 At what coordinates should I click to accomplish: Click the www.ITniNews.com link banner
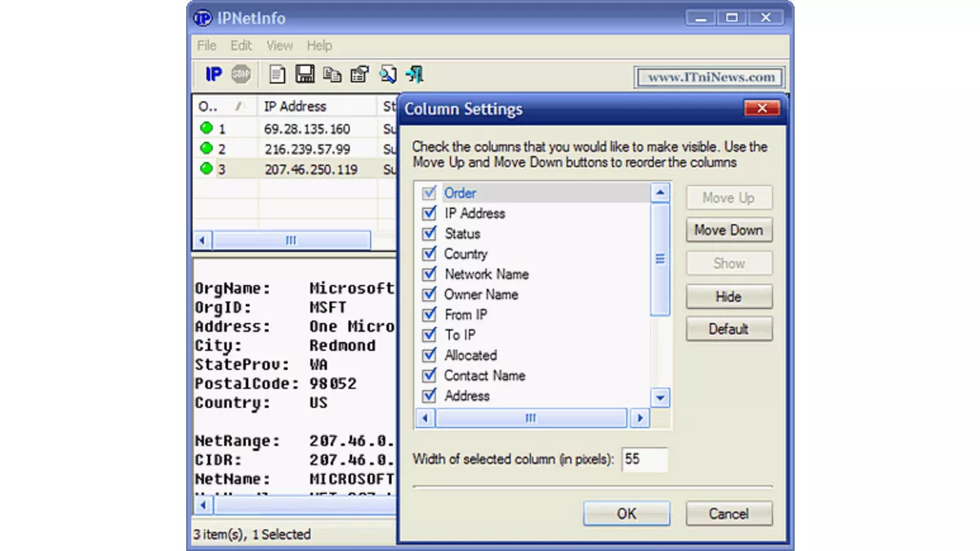pos(710,78)
